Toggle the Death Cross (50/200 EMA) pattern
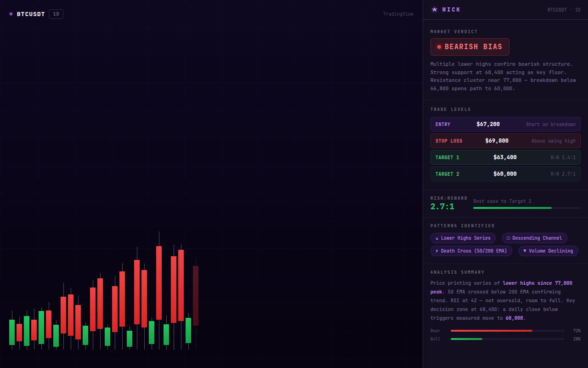Viewport: 588px width, 368px height. tap(471, 251)
